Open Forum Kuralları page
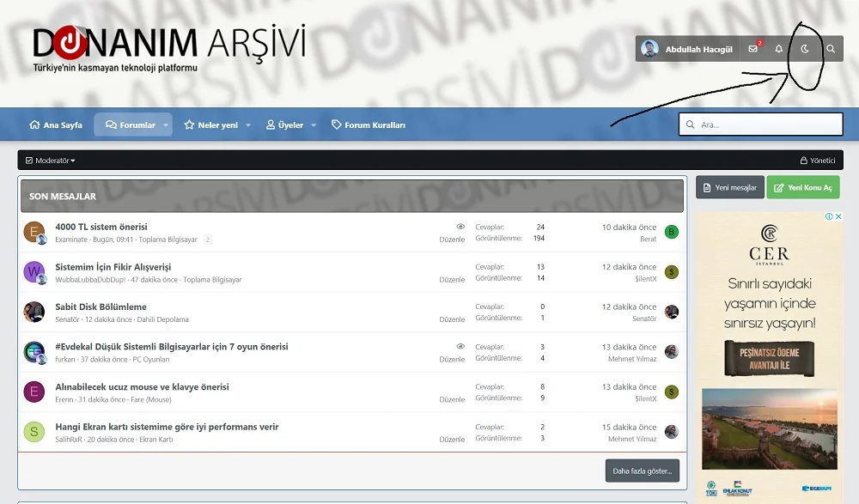 (x=369, y=124)
